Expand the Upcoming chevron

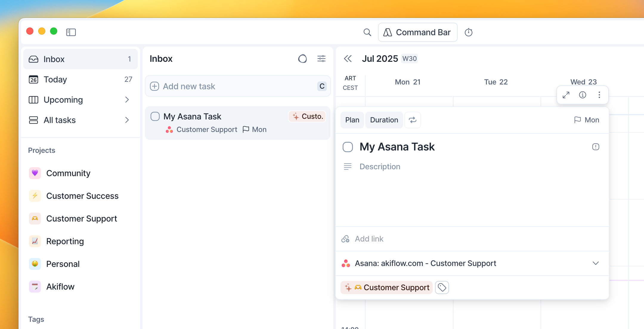click(x=127, y=100)
